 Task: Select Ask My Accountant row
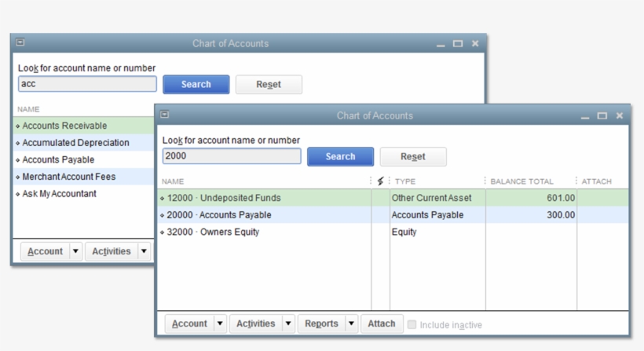(84, 194)
